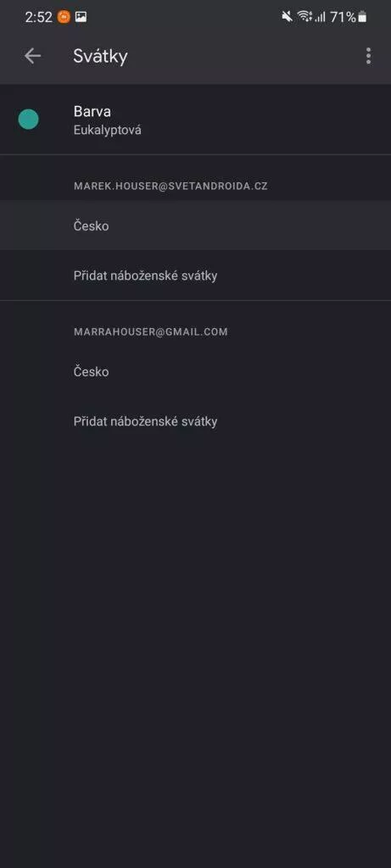Open the three-dot overflow menu

tap(368, 56)
